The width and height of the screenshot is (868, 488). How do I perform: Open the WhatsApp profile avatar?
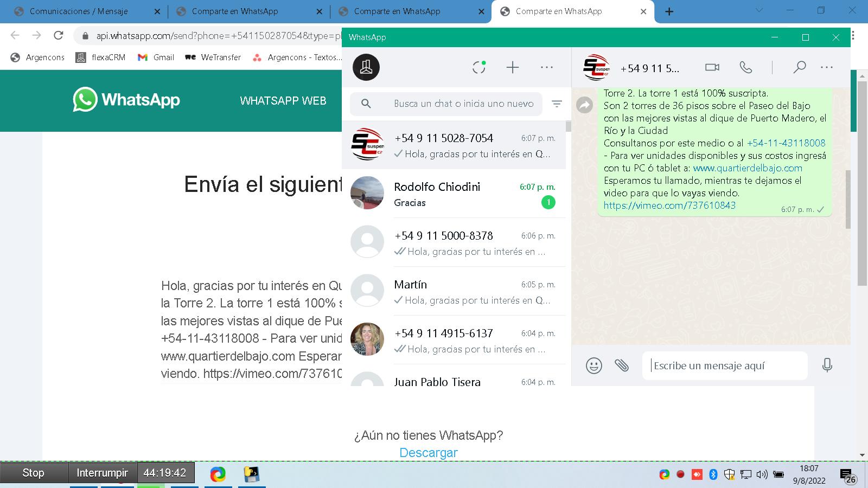coord(366,67)
